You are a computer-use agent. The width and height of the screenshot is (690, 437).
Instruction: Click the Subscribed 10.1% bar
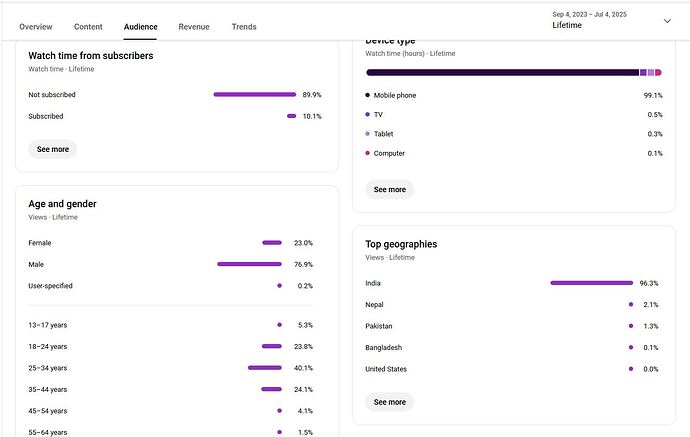tap(291, 116)
